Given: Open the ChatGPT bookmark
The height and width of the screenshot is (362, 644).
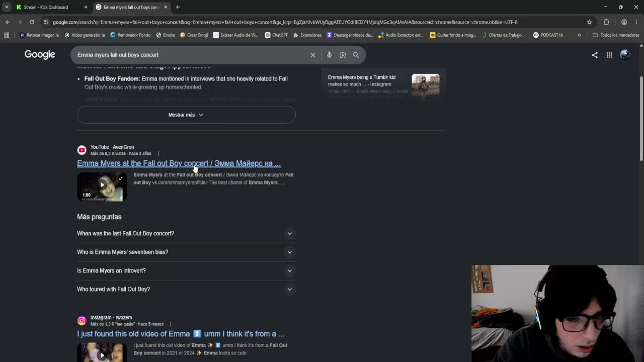Looking at the screenshot, I should click(x=276, y=35).
